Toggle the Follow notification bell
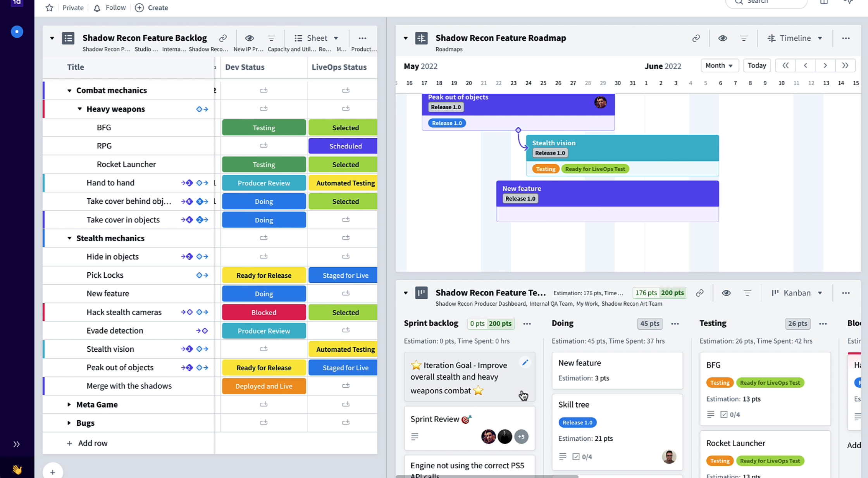The width and height of the screenshot is (868, 478). click(97, 7)
